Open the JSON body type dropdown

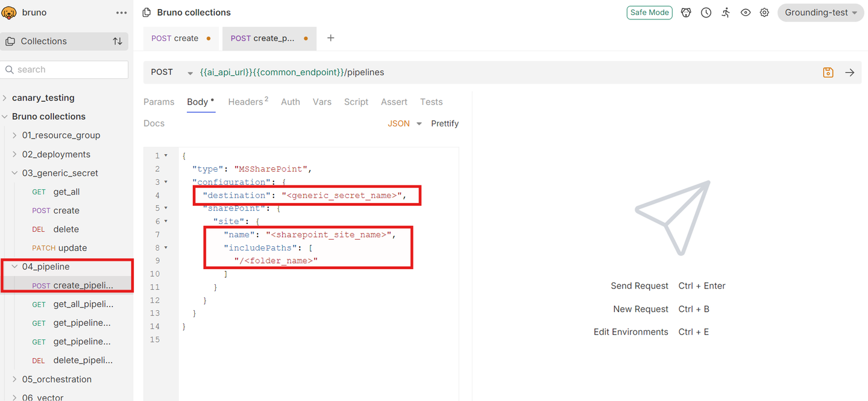(404, 123)
